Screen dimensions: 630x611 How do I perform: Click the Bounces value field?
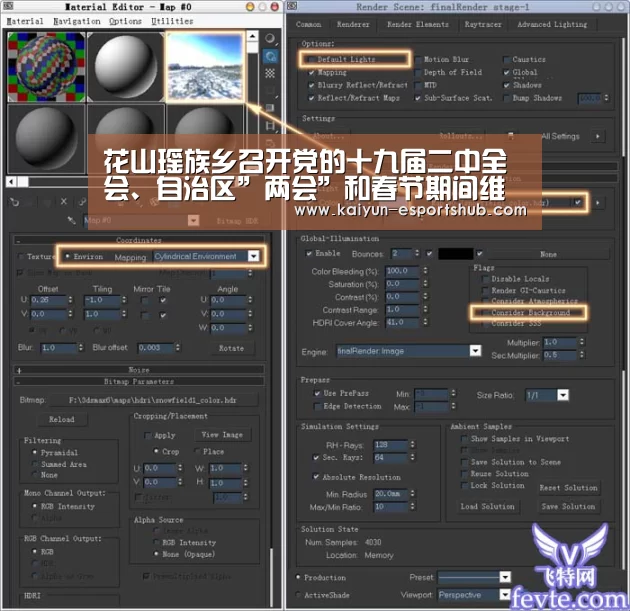(401, 253)
